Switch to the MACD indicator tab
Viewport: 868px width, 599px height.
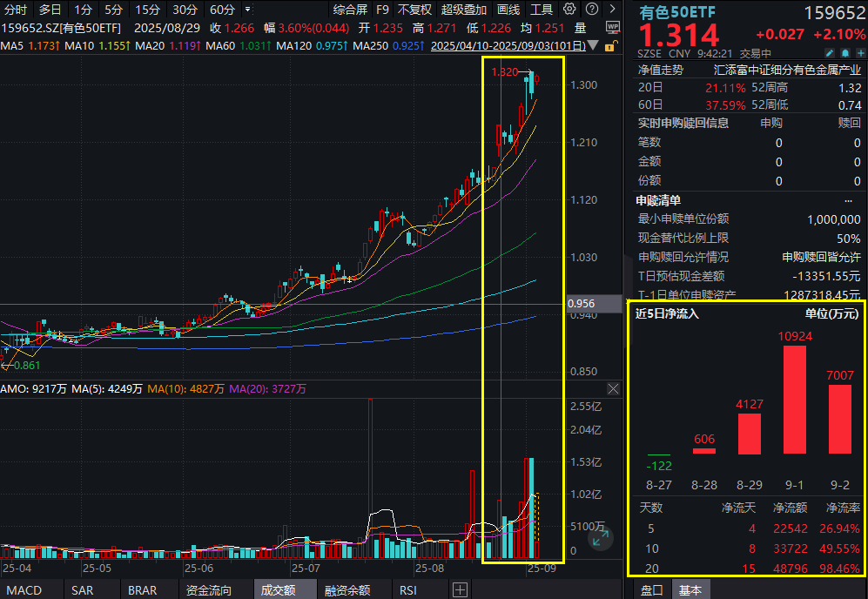23,589
